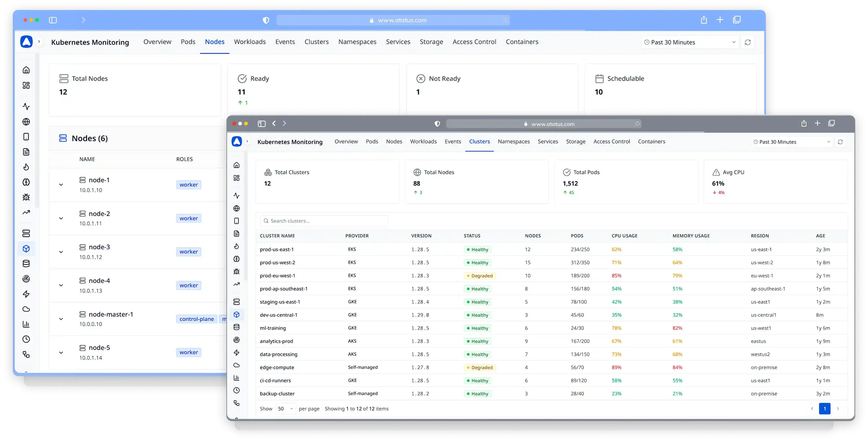Viewport: 868px width, 441px height.
Task: Click the front browser address bar
Action: 543,124
